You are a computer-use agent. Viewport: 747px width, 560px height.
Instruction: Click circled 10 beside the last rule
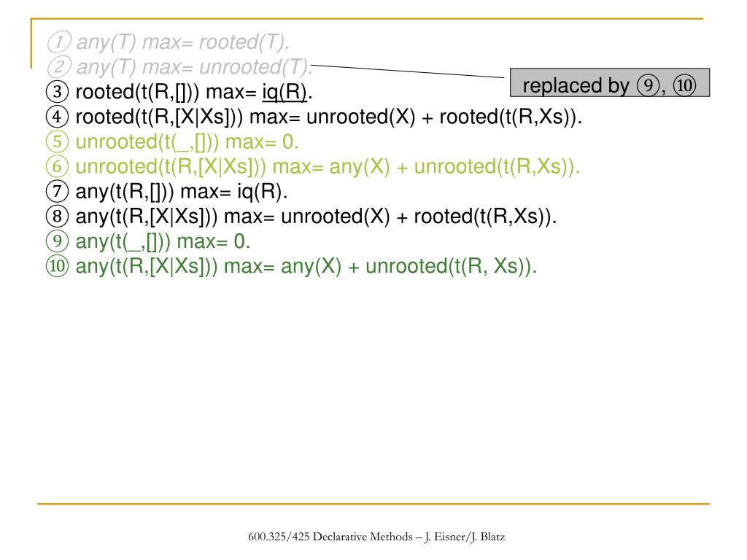pyautogui.click(x=57, y=265)
